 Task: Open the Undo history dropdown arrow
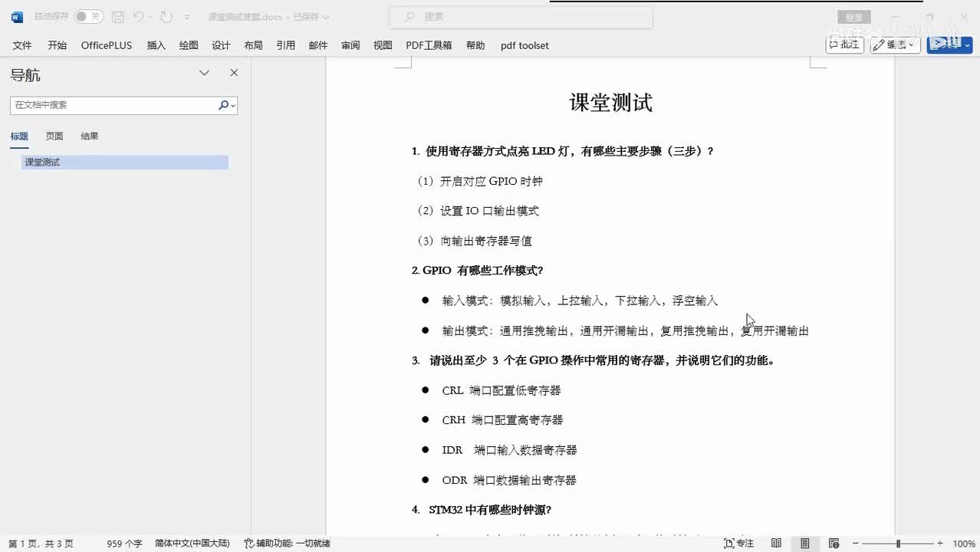coord(150,16)
